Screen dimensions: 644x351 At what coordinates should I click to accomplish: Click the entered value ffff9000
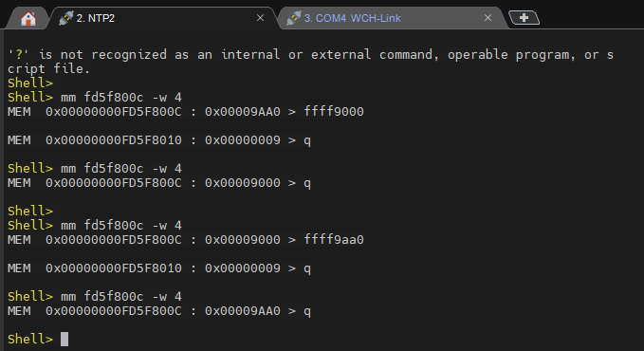point(334,111)
